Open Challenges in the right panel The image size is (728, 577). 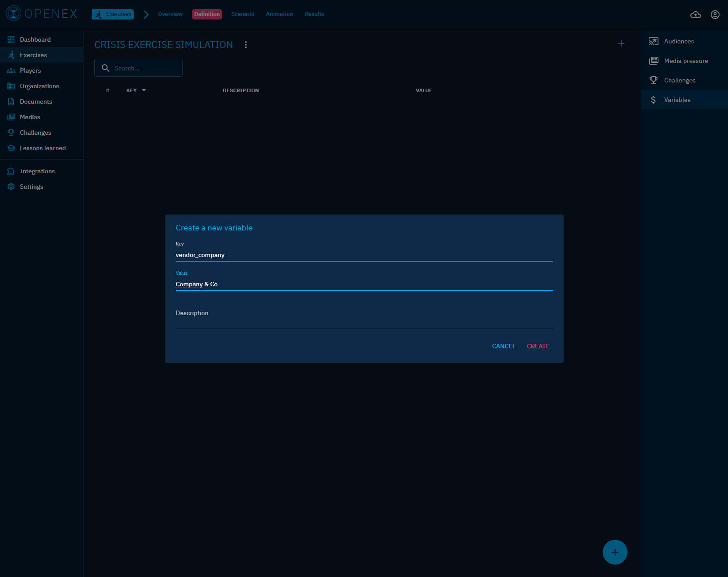(x=679, y=80)
